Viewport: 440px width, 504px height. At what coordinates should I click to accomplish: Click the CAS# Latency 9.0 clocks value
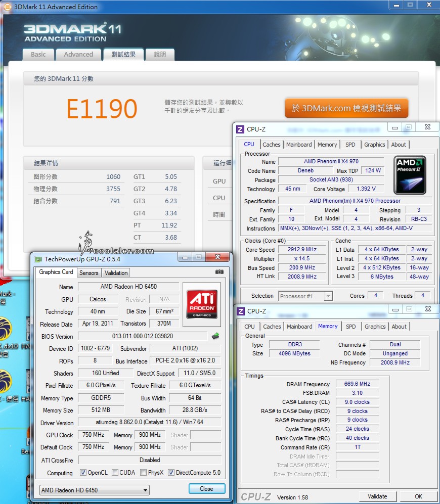coord(357,402)
